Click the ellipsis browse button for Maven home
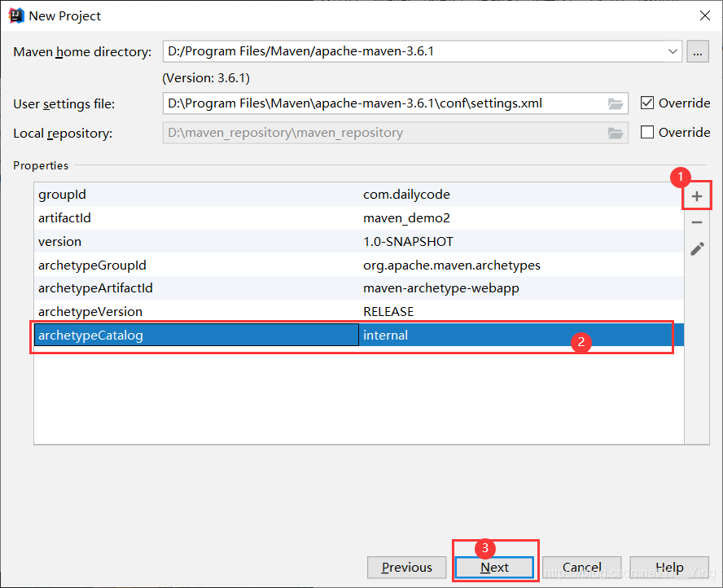 (698, 51)
